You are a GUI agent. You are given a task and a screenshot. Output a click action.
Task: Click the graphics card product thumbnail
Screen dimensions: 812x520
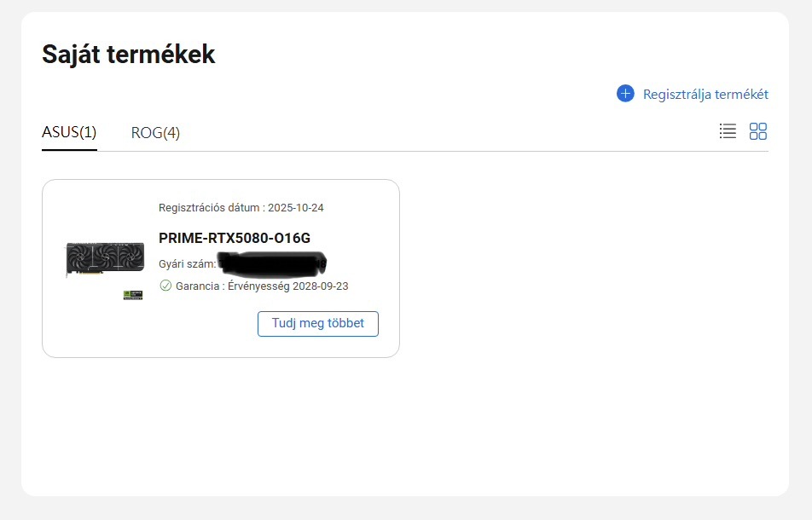point(104,259)
